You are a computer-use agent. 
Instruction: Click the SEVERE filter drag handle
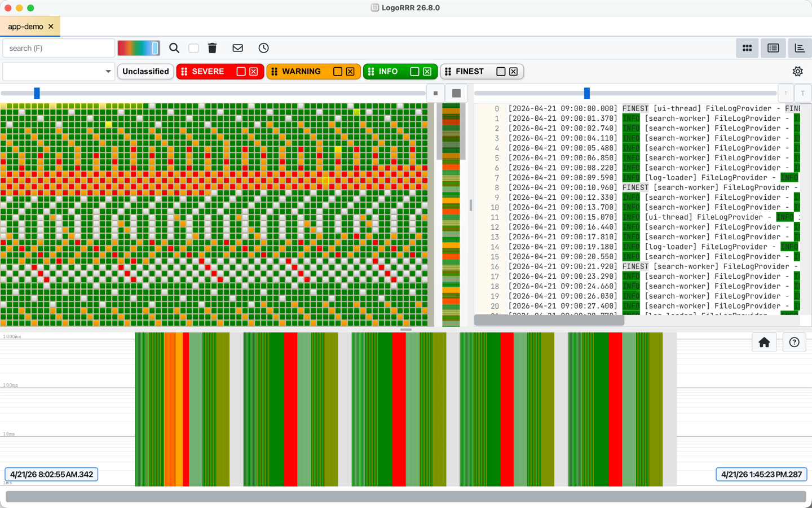pyautogui.click(x=184, y=72)
